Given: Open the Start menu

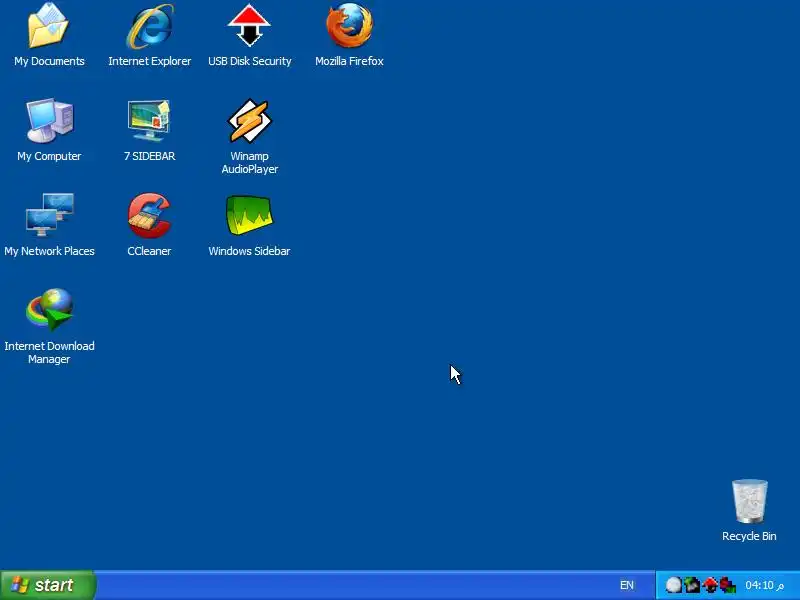Looking at the screenshot, I should 48,585.
